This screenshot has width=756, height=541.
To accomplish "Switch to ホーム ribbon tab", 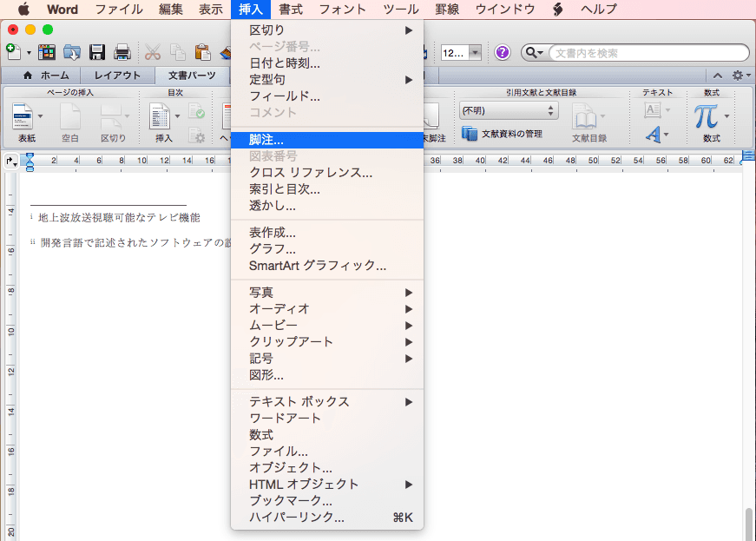I will tap(46, 76).
